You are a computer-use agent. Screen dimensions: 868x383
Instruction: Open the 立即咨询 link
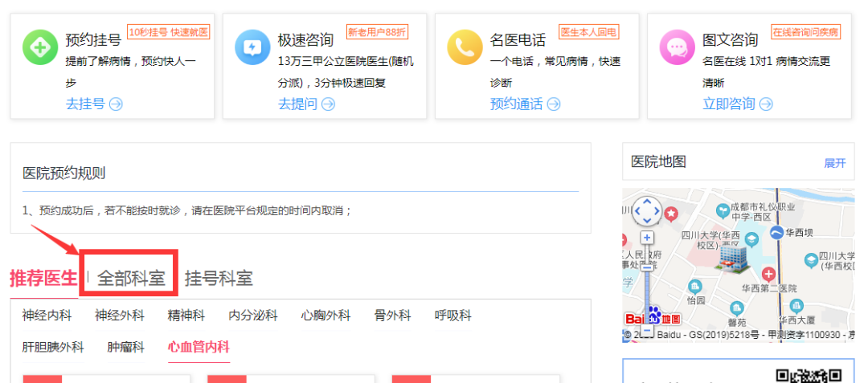[x=729, y=104]
